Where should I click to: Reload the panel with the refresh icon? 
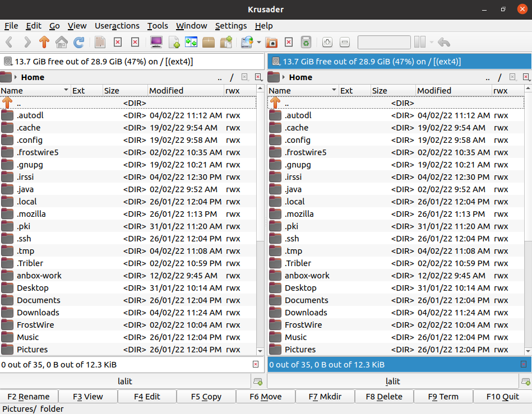click(79, 42)
